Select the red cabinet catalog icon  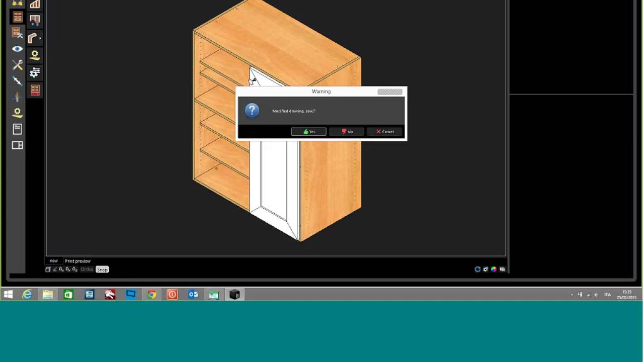[35, 90]
